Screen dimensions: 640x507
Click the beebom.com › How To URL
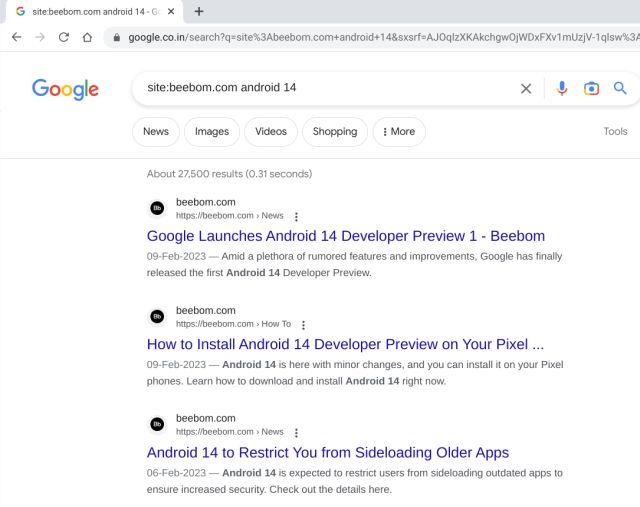pos(233,324)
